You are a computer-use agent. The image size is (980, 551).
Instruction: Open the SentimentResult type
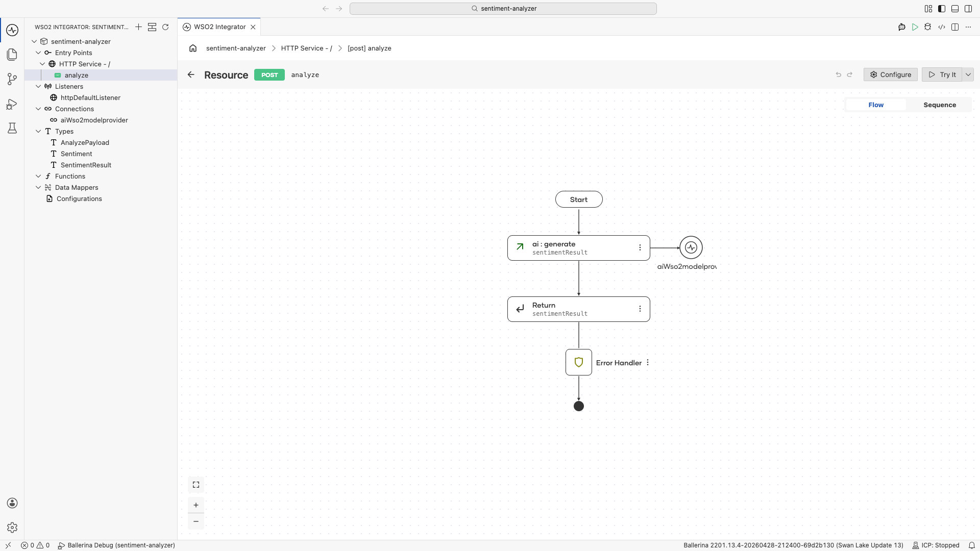point(101,165)
